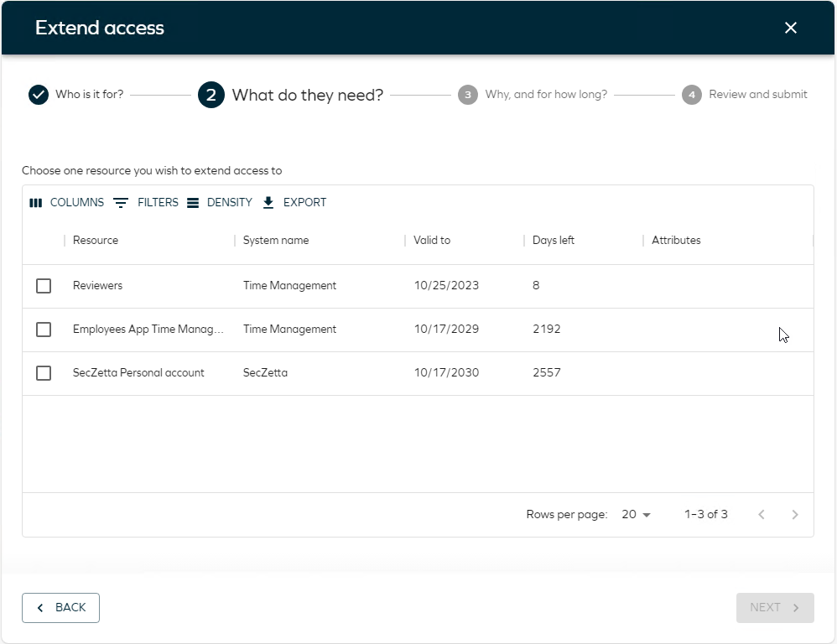
Task: Close the Extend access dialog
Action: [x=791, y=28]
